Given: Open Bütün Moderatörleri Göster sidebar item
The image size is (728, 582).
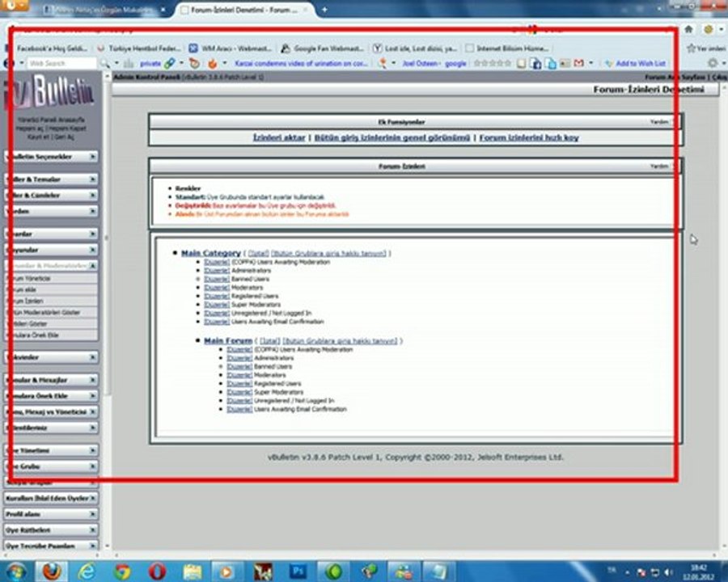Looking at the screenshot, I should [x=51, y=312].
